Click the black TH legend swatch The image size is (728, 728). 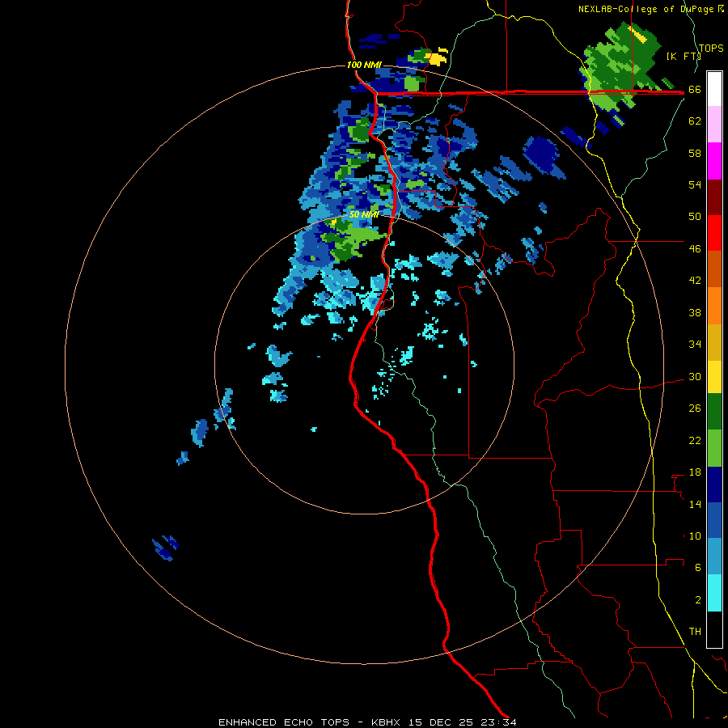click(x=714, y=629)
